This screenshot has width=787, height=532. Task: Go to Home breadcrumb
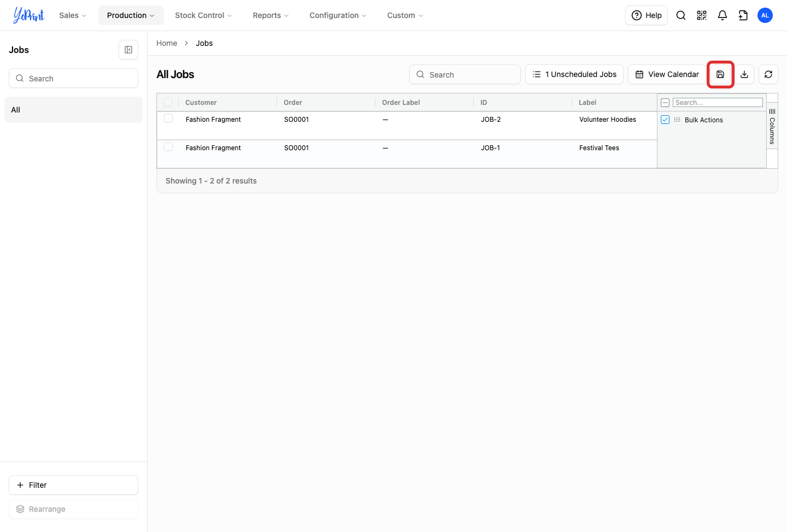click(x=167, y=43)
